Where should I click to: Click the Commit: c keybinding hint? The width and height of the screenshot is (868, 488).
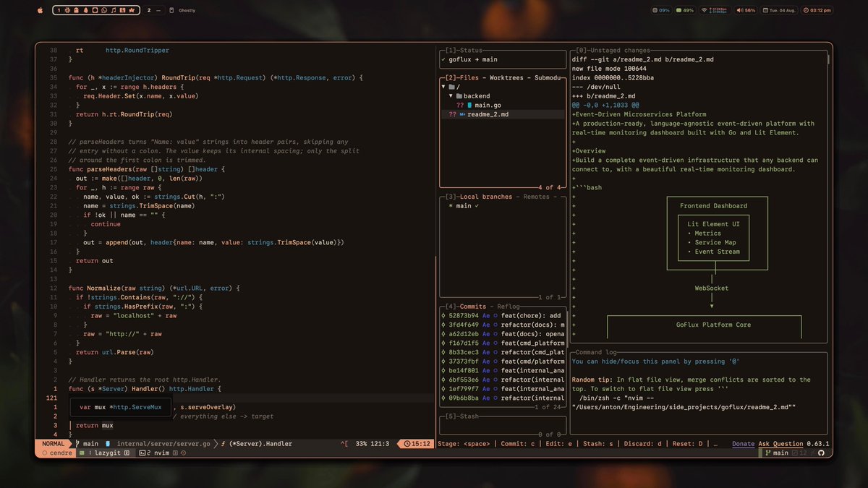click(x=519, y=444)
